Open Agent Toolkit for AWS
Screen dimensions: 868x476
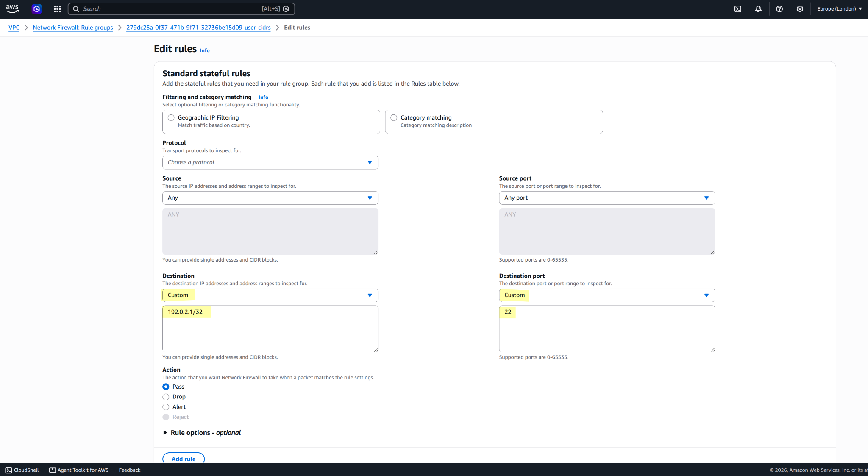[x=79, y=470]
